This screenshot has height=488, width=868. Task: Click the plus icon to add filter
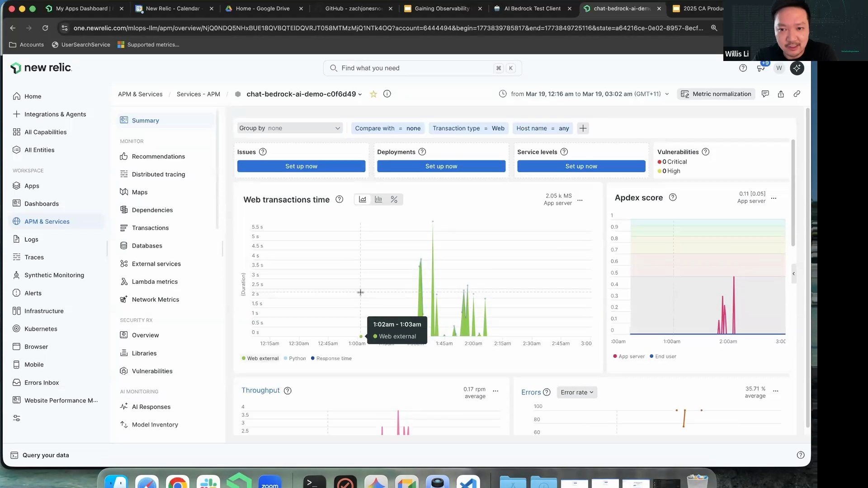(583, 128)
